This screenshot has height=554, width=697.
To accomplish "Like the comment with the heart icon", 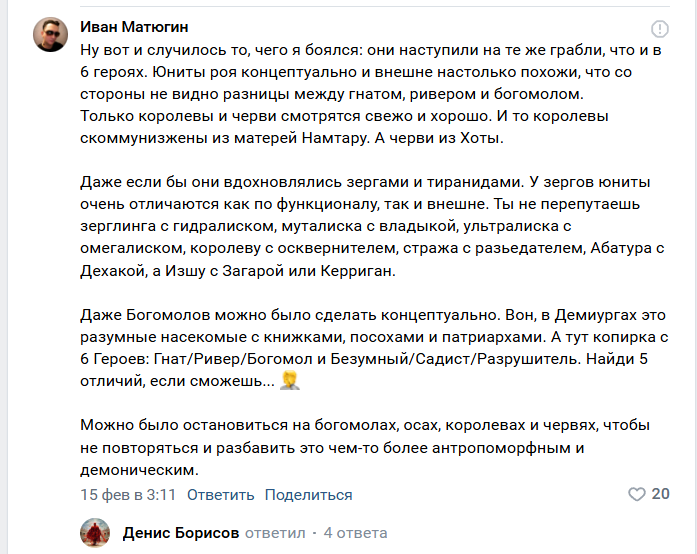I will (x=637, y=494).
